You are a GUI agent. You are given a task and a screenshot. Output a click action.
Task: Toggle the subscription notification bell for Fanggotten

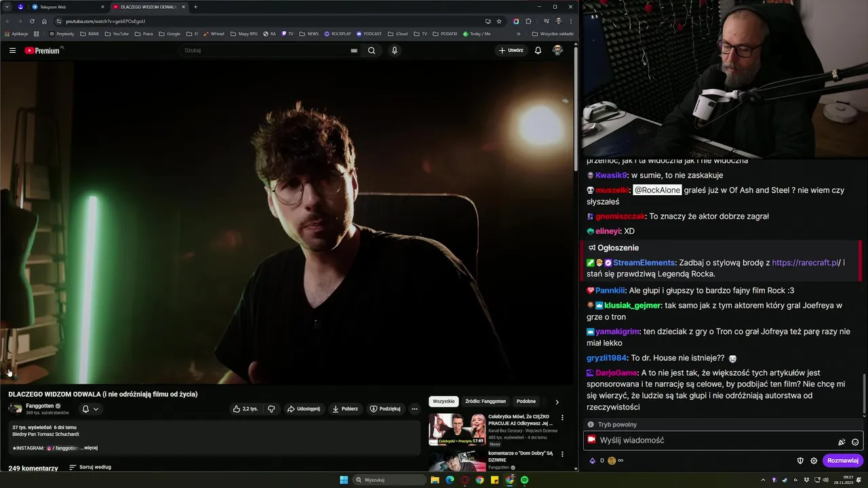[90, 409]
